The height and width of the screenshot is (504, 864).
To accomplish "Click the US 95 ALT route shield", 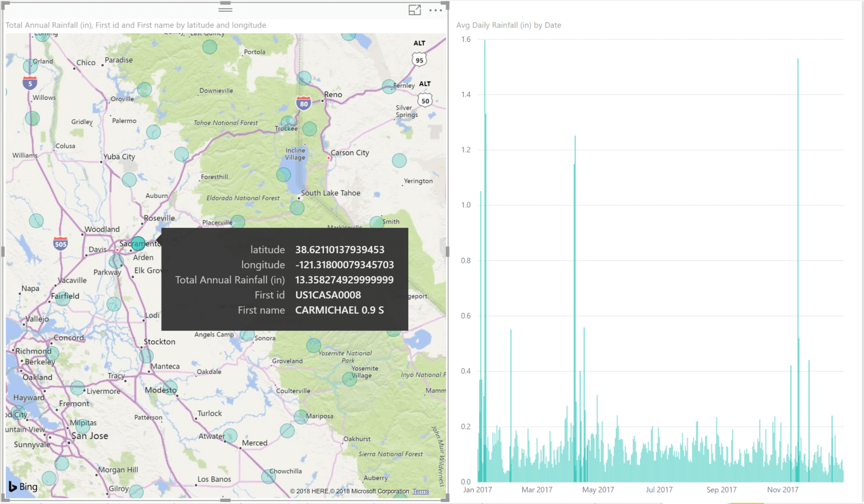I will coord(420,60).
